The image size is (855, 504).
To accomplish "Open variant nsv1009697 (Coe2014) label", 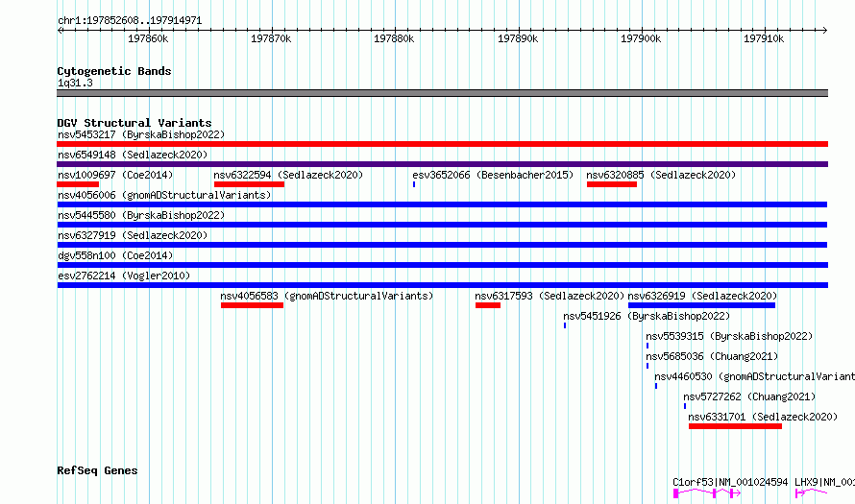I will tap(115, 175).
